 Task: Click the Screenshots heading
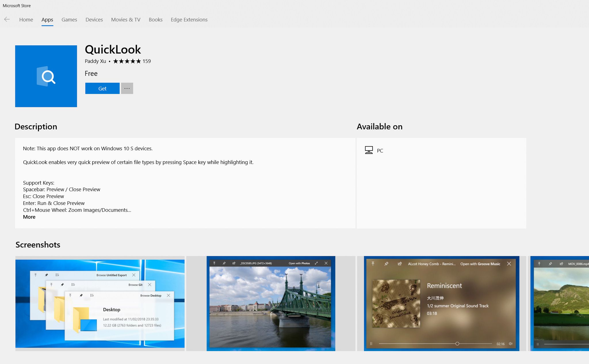click(x=38, y=245)
